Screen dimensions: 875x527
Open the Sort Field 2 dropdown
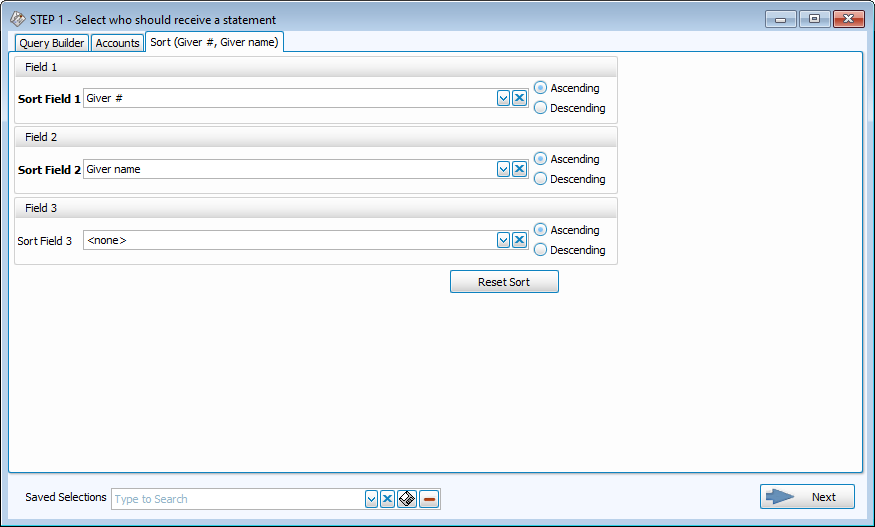click(x=504, y=169)
